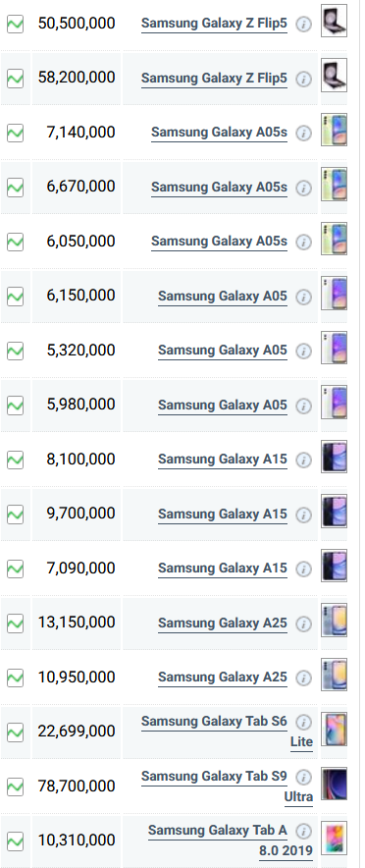Viewport: 365px width, 868px height.
Task: Show info icon for Galaxy Tab S6 Lite
Action: point(303,723)
